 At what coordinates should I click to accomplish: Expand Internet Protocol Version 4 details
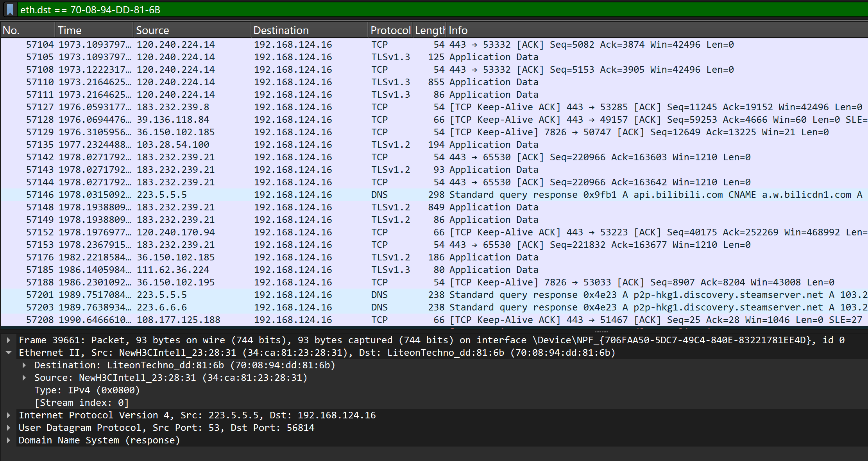click(9, 415)
